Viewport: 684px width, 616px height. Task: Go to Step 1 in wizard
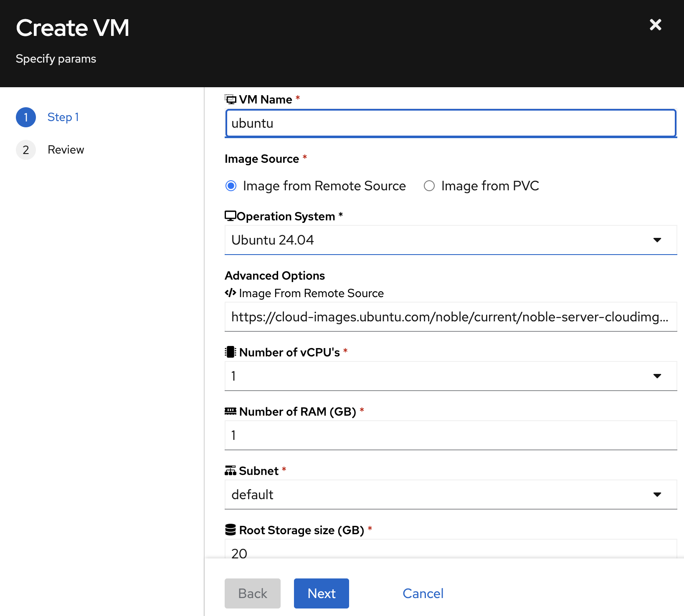point(63,117)
